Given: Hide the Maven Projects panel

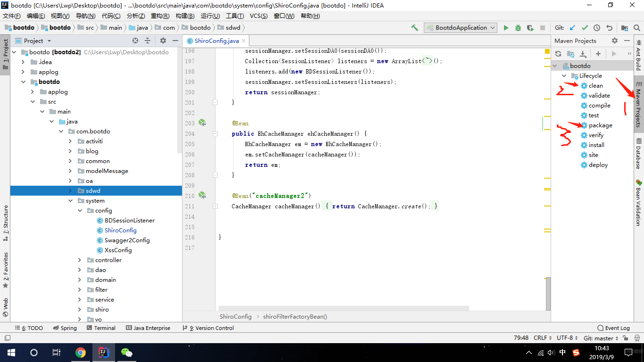Looking at the screenshot, I should pos(627,41).
